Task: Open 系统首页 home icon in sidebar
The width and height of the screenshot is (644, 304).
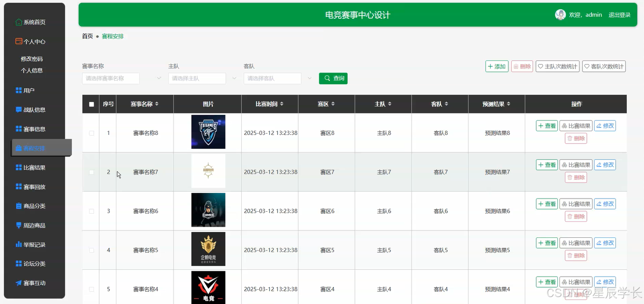Action: [x=19, y=22]
